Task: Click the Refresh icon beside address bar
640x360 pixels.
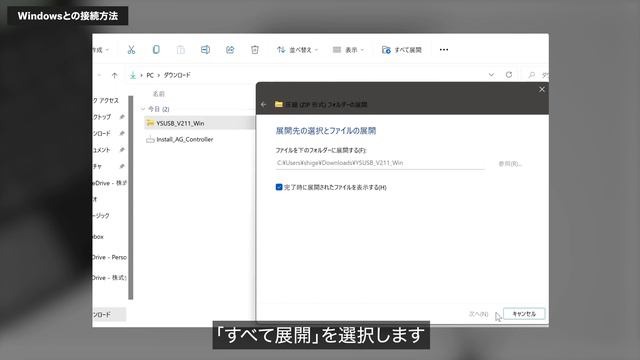Action: [x=509, y=75]
